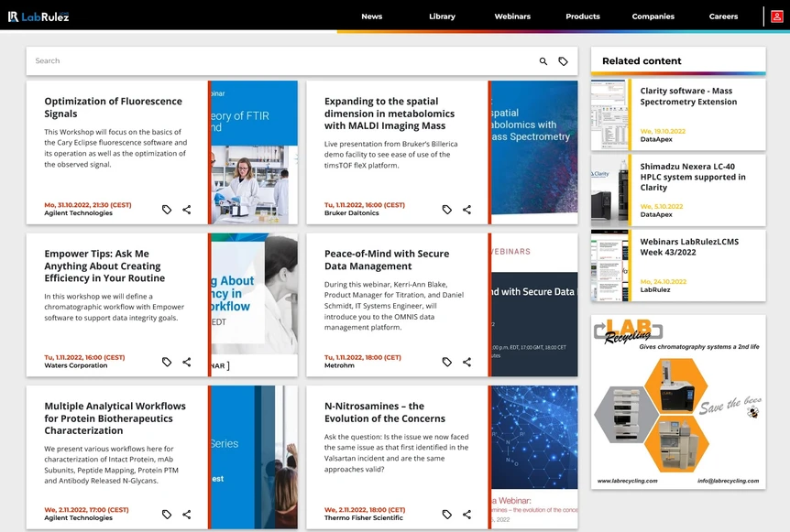Click the Clarity software screenshot thumbnail
Viewport: 790px width, 532px height.
click(x=609, y=114)
